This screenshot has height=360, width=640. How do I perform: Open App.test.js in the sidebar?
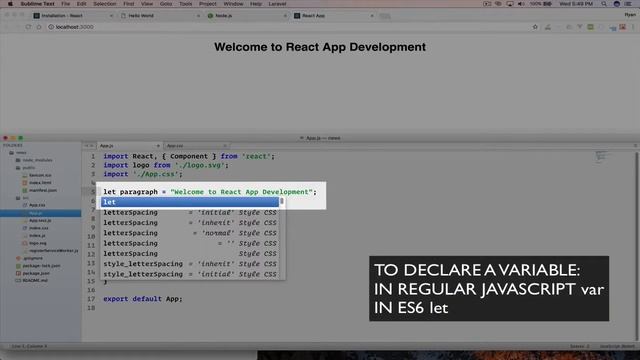coord(40,220)
